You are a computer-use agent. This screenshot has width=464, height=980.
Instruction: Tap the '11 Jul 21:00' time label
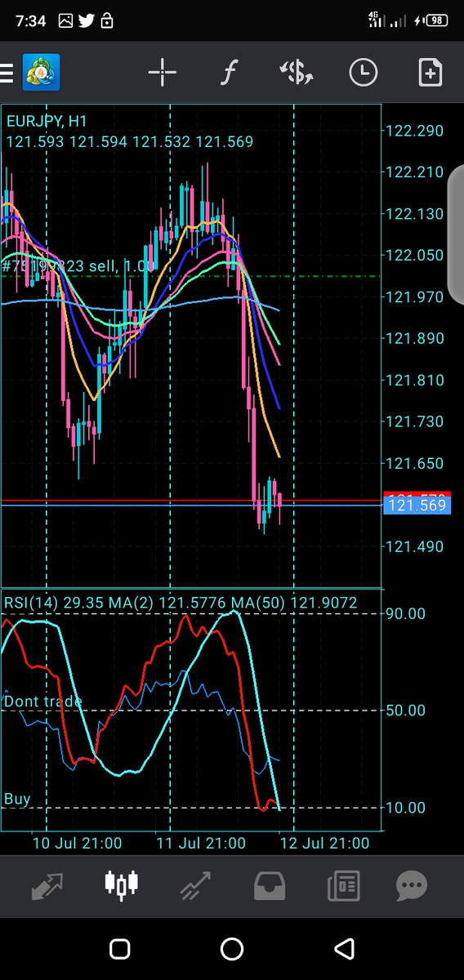point(200,843)
